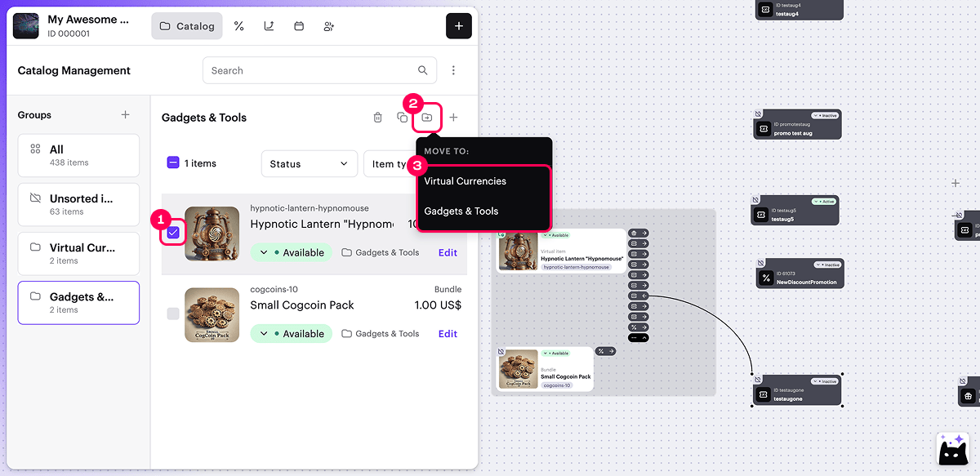
Task: Click Edit link for Small Cogcoin Pack
Action: tap(448, 334)
